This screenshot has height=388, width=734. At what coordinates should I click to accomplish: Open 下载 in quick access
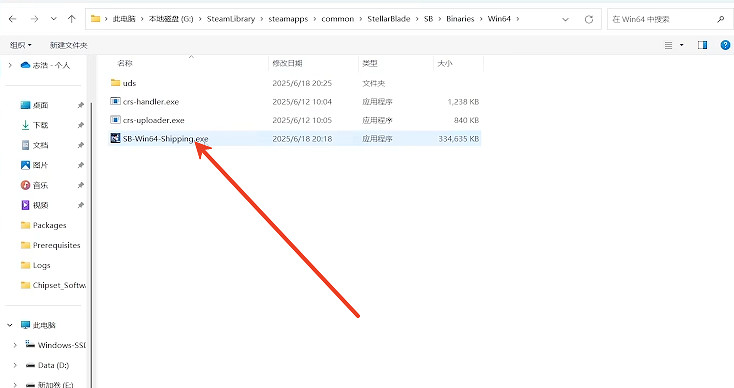(35, 125)
